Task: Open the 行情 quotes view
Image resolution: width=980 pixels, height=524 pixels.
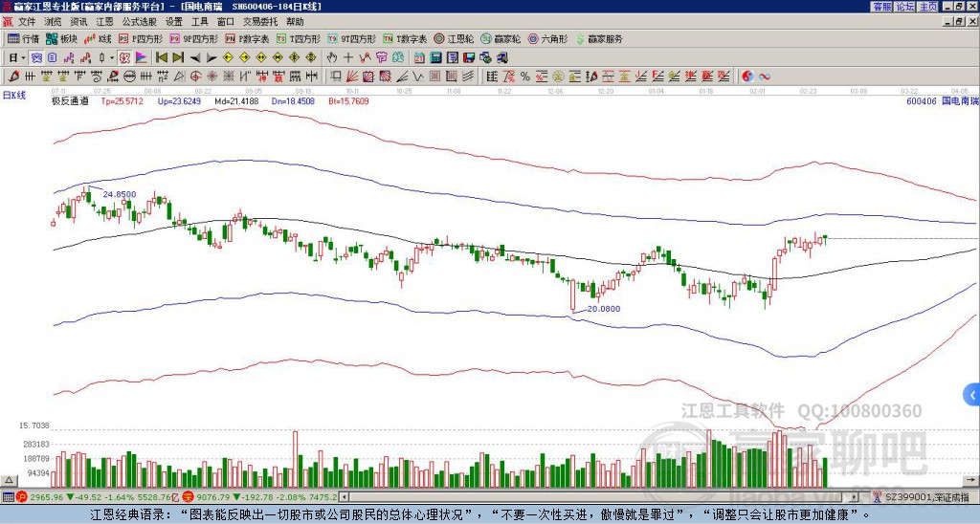Action: pyautogui.click(x=24, y=38)
